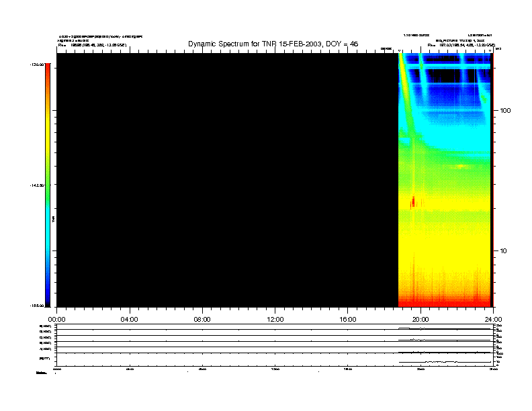Click the 10 frequency axis label
Viewport: 532px width, 411px height.
point(503,251)
